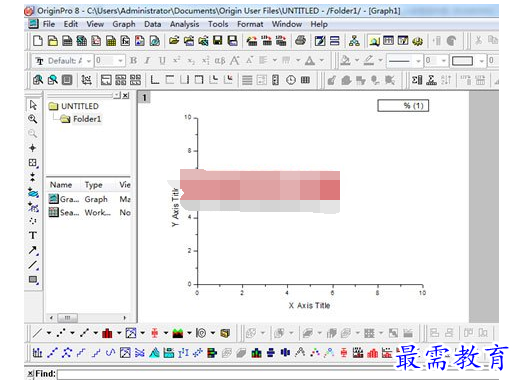
Task: Click the Open project icon
Action: pyautogui.click(x=174, y=41)
